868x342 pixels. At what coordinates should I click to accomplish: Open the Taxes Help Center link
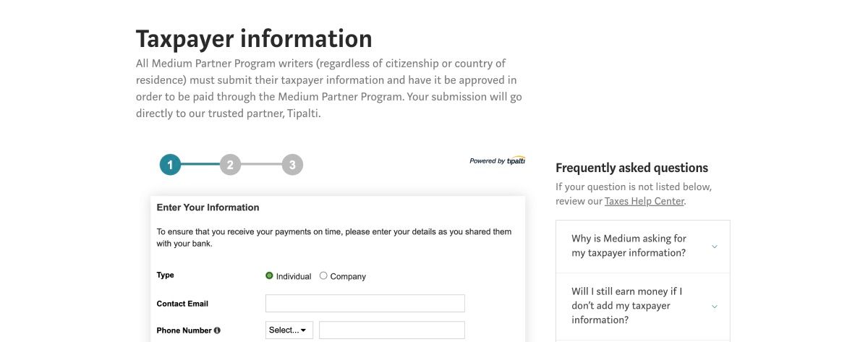pos(644,201)
